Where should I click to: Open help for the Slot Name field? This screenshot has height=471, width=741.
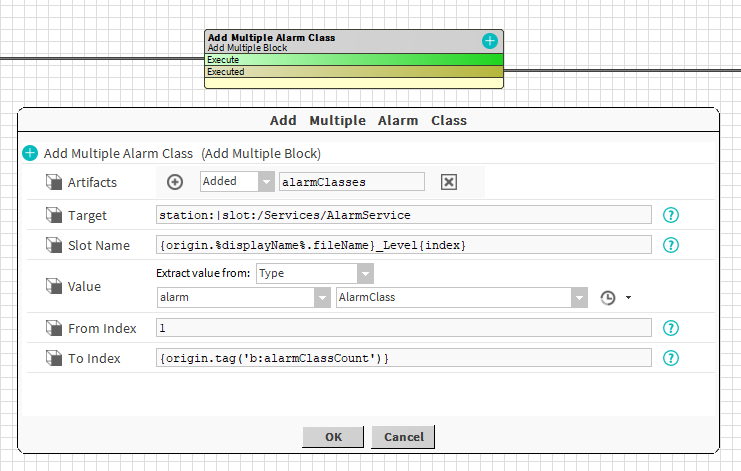tap(671, 245)
